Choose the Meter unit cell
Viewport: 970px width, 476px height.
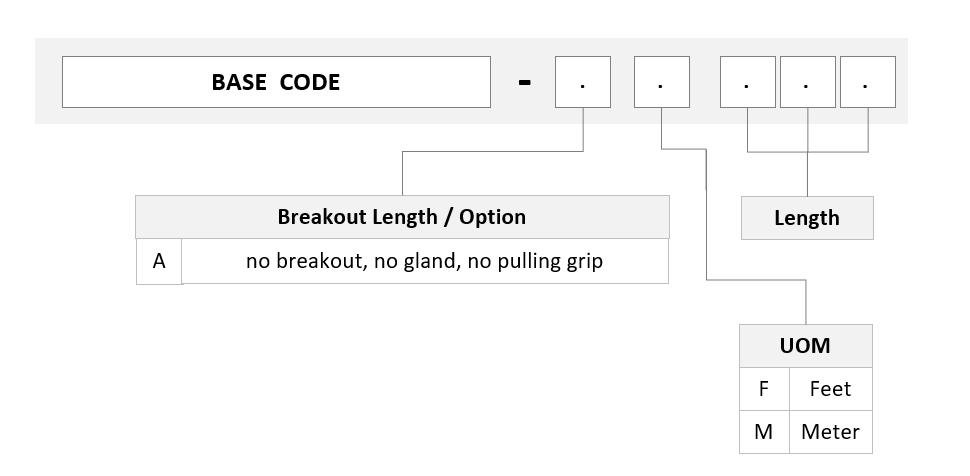[x=831, y=431]
